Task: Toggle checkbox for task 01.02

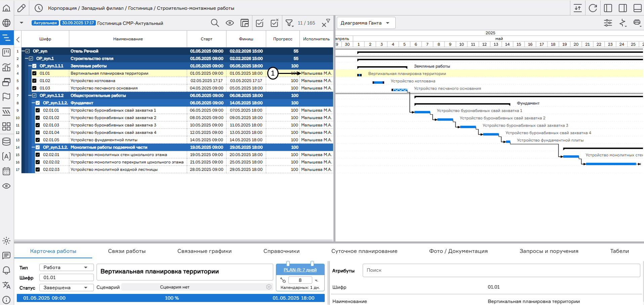Action: tap(34, 81)
